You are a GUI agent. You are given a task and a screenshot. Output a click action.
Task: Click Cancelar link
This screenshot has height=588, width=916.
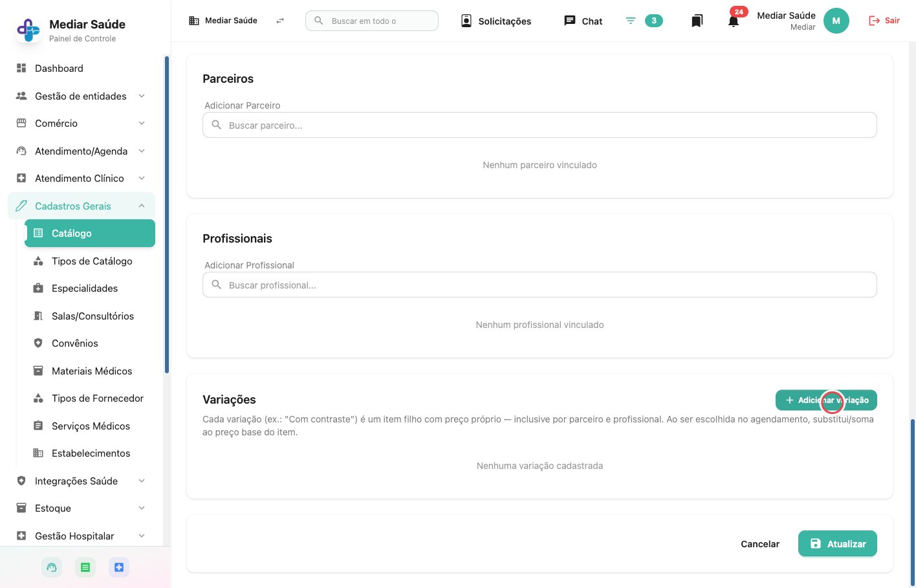[760, 543]
